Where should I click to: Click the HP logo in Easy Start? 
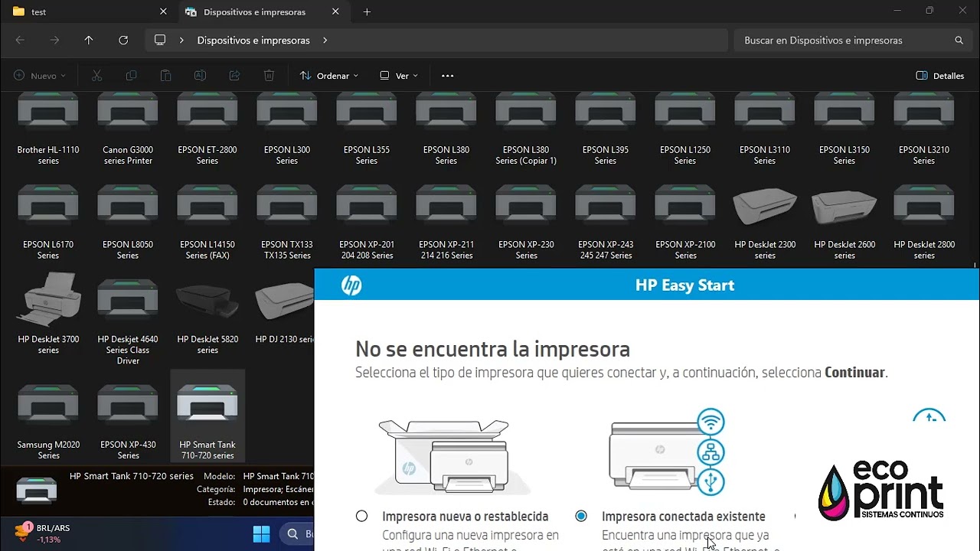click(x=351, y=285)
